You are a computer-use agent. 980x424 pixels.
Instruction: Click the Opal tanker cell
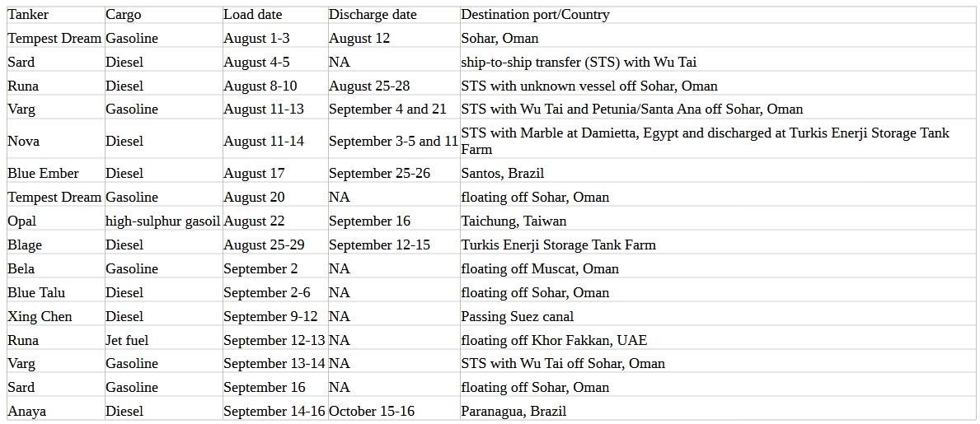[x=22, y=221]
